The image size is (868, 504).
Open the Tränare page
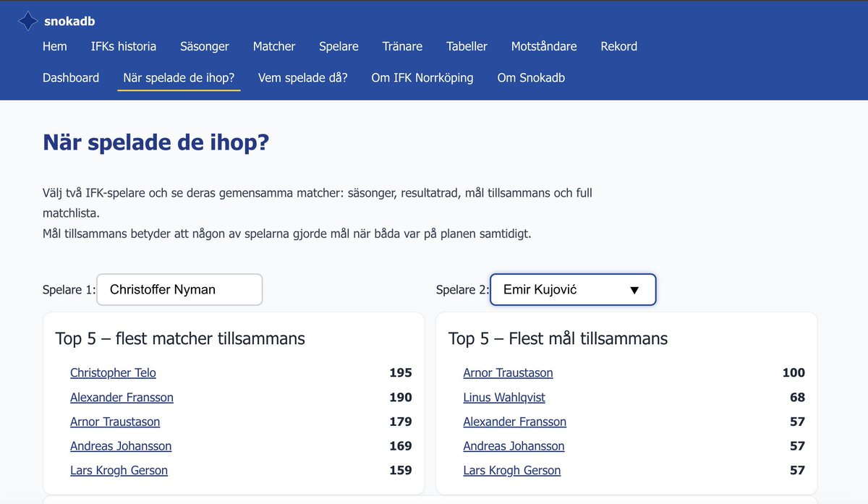pyautogui.click(x=402, y=46)
